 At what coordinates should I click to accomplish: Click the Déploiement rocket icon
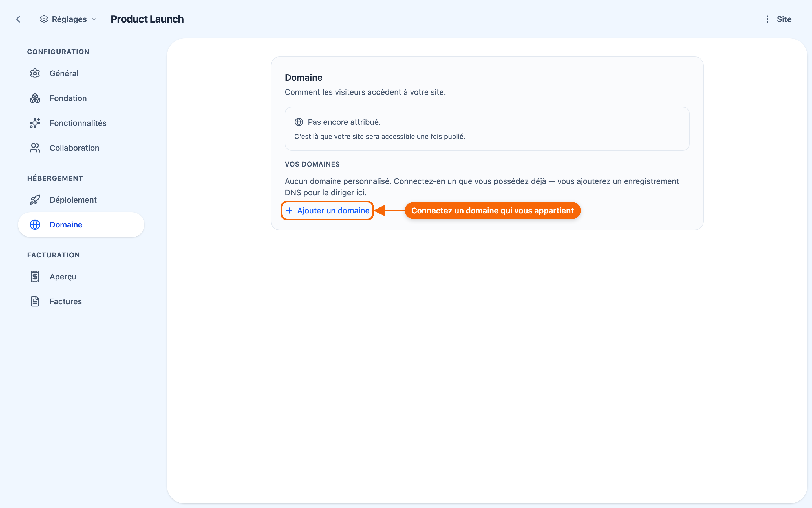[35, 200]
